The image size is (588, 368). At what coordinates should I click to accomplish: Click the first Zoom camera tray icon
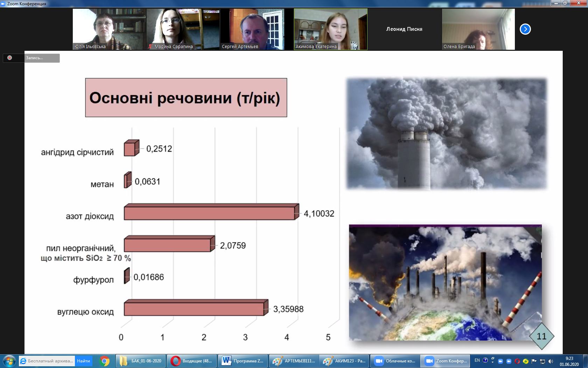pyautogui.click(x=500, y=361)
